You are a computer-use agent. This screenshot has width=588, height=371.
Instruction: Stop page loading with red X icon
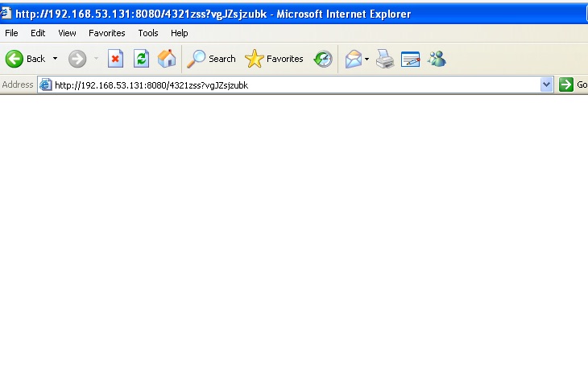click(115, 59)
